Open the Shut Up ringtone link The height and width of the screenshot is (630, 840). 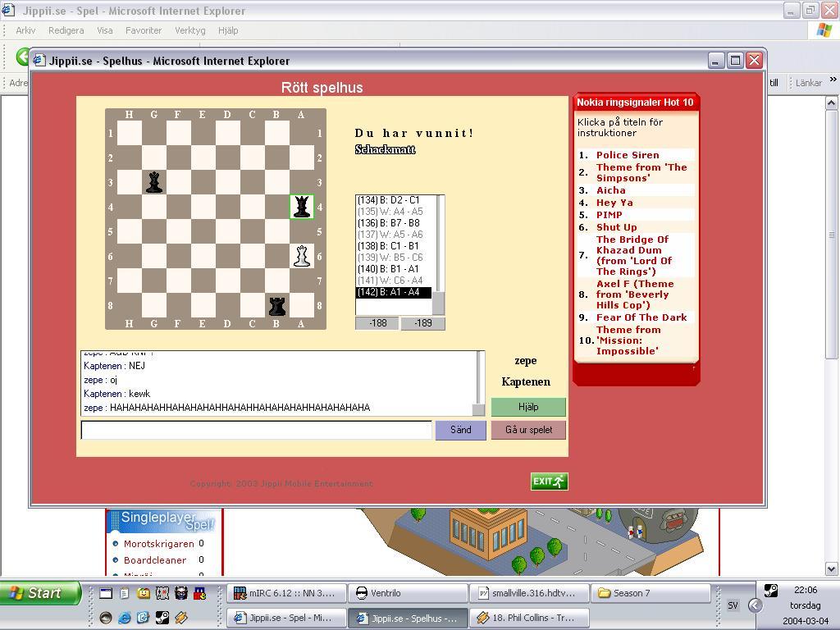(617, 227)
